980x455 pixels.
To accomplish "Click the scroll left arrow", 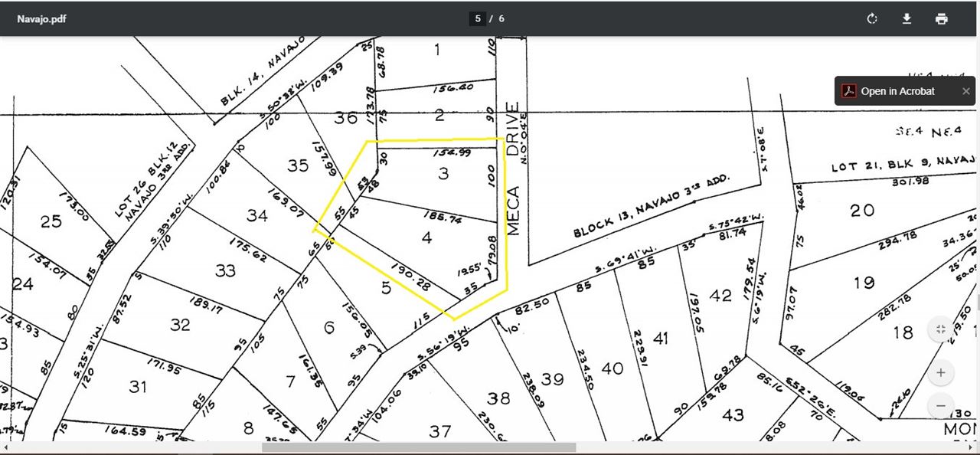I will 5,447.
